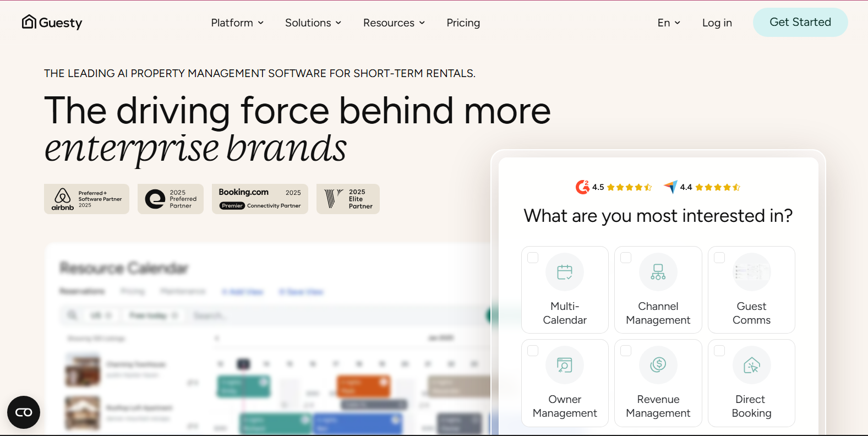
Task: Click the Capterra arrow rating logo
Action: (670, 187)
